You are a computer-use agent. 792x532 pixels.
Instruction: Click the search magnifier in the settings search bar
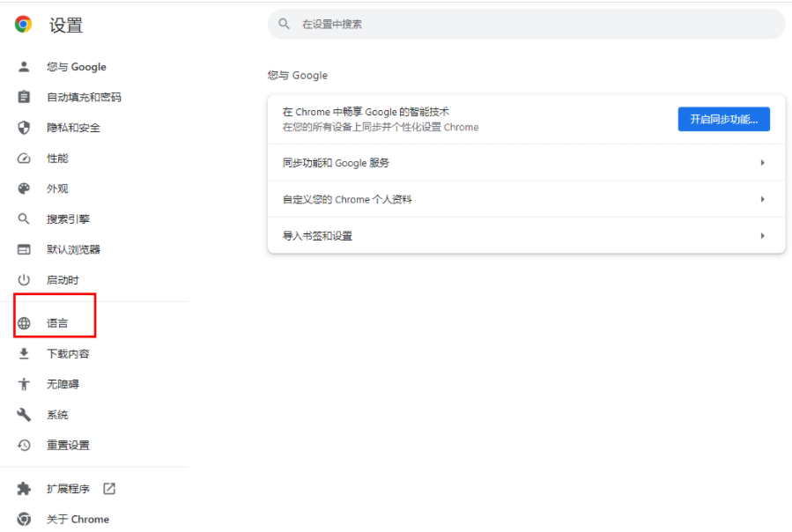(x=285, y=24)
